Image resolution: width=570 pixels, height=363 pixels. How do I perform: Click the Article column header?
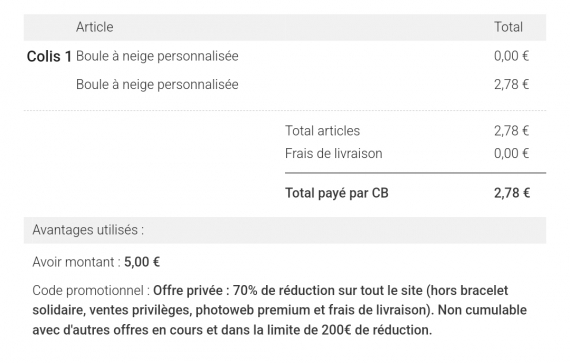pos(95,27)
